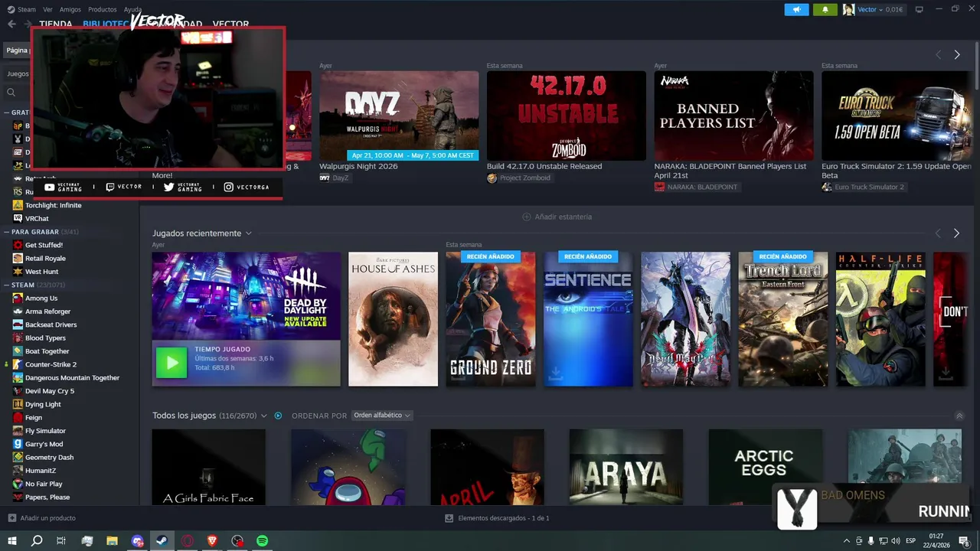
Task: Open Arctic Eggs game tile
Action: click(x=765, y=467)
